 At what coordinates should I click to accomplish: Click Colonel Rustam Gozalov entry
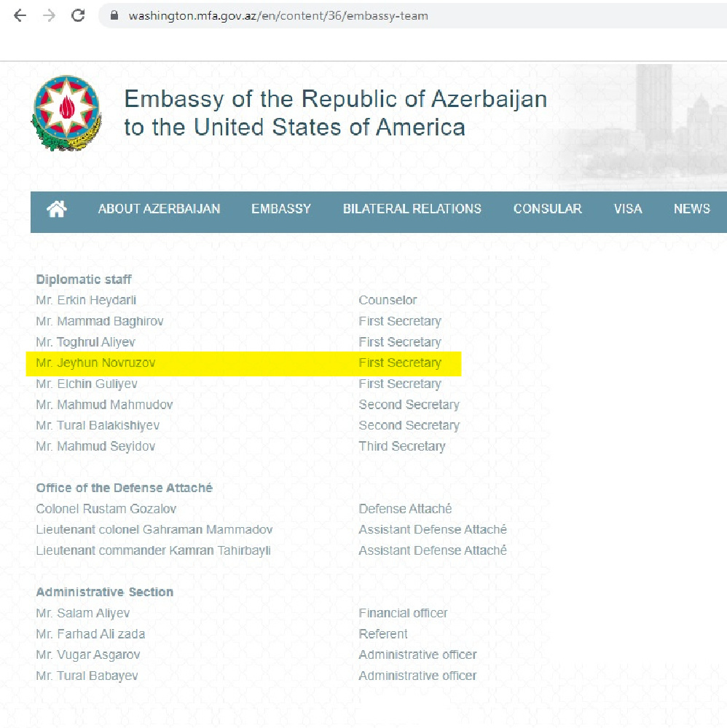point(106,509)
